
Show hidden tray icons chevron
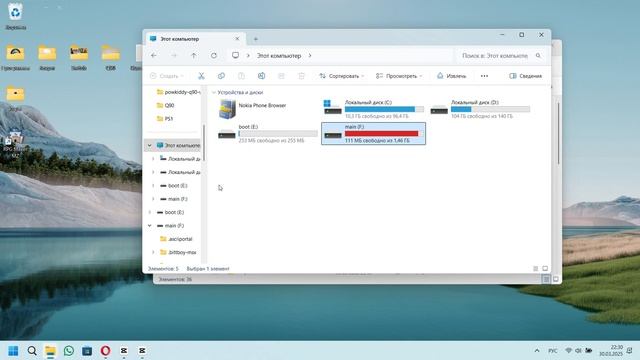537,351
